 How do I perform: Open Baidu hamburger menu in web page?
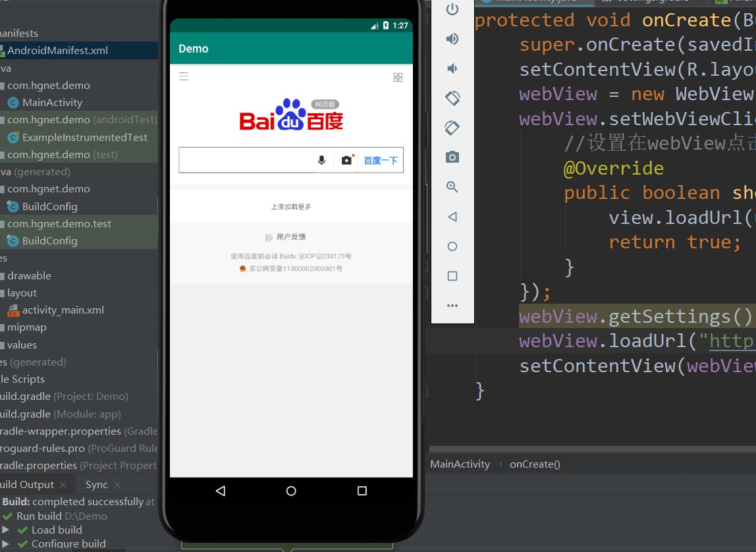point(184,76)
